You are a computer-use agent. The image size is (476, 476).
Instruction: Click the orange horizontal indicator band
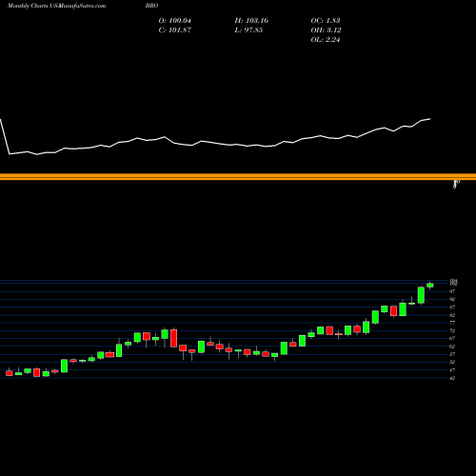(238, 177)
